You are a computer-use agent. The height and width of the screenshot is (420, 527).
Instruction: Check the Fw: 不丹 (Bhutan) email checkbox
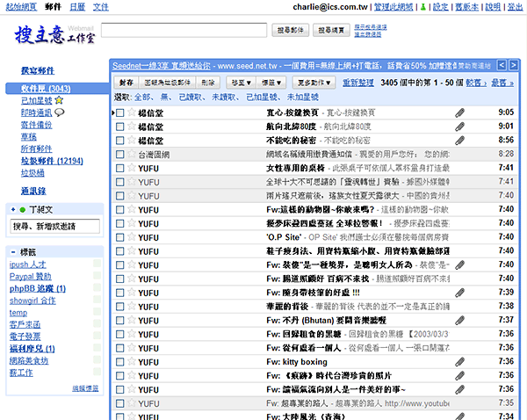click(x=120, y=321)
